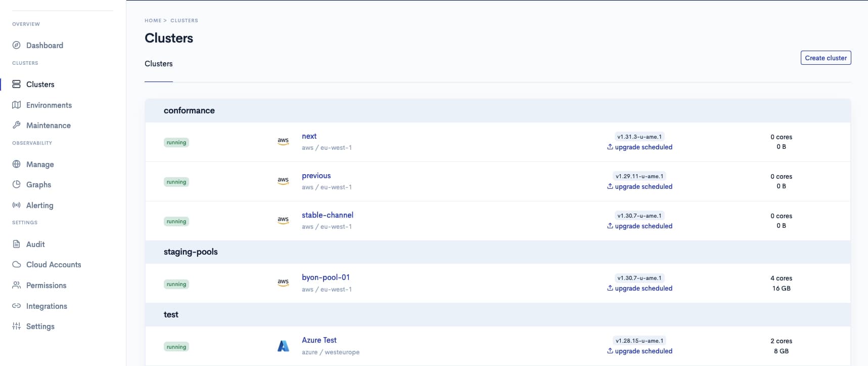Click the Create cluster button
The height and width of the screenshot is (366, 868).
tap(826, 58)
